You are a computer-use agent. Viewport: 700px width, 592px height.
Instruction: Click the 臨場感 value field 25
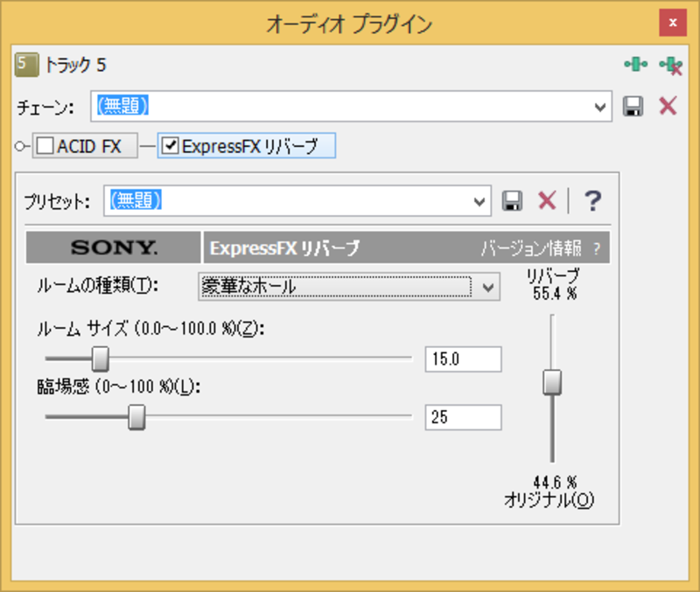[464, 418]
